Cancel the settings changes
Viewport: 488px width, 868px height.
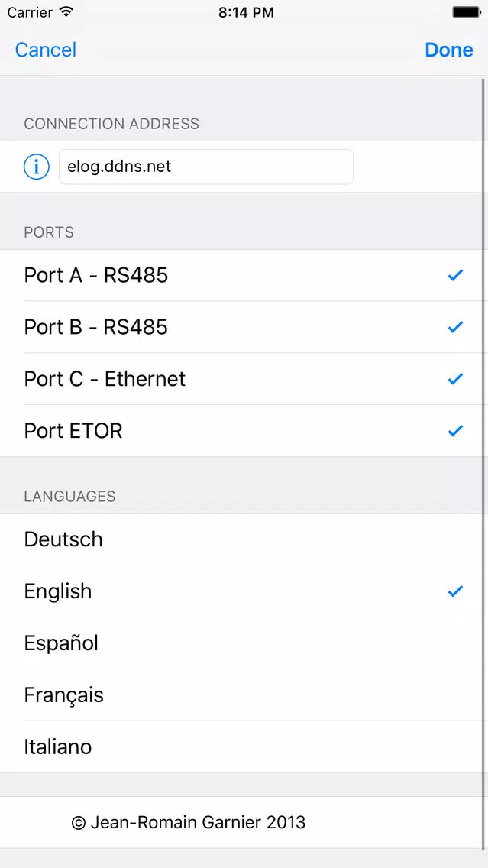pyautogui.click(x=45, y=50)
